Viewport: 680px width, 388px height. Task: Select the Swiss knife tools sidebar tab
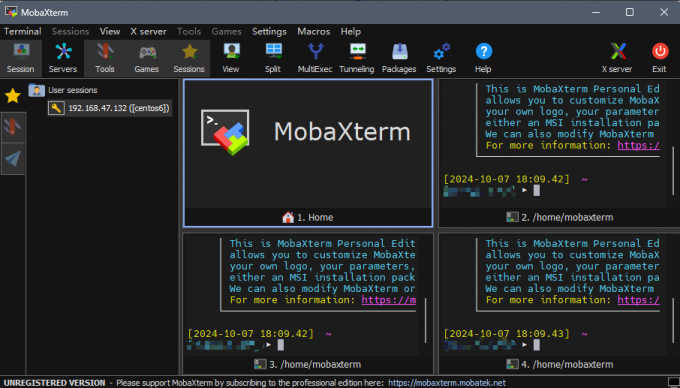coord(13,127)
